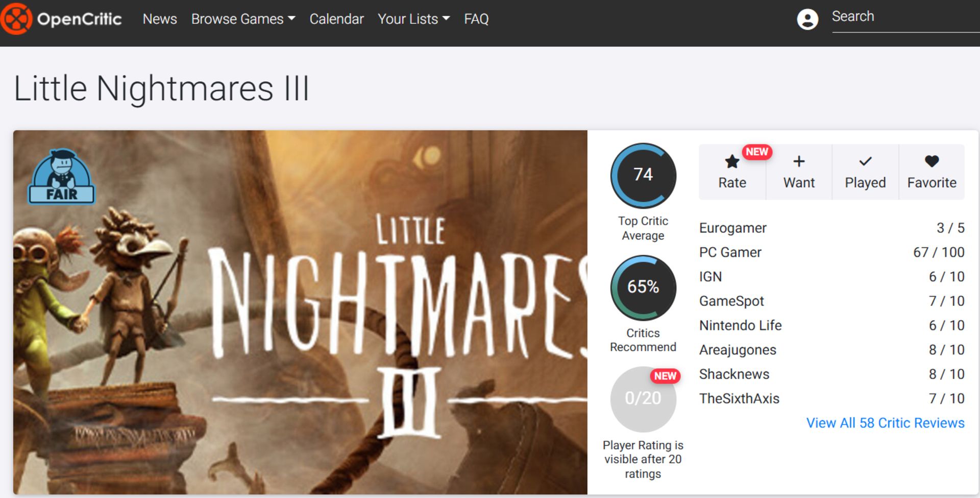Expand the Browse Games dropdown
Screen dimensions: 980x498
243,19
